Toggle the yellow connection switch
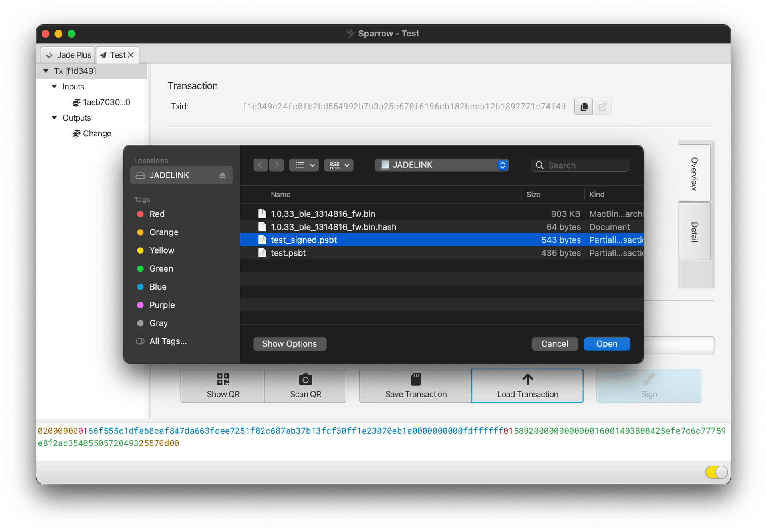This screenshot has width=767, height=532. pos(717,472)
